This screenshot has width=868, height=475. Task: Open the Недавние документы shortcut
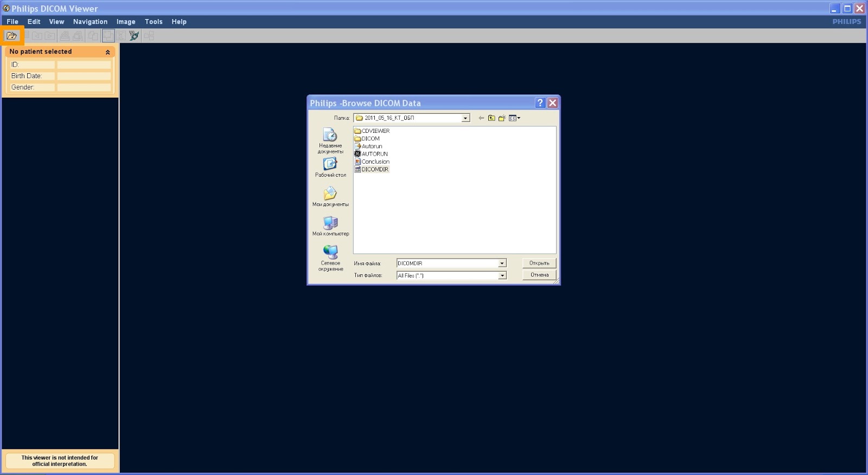tap(330, 140)
